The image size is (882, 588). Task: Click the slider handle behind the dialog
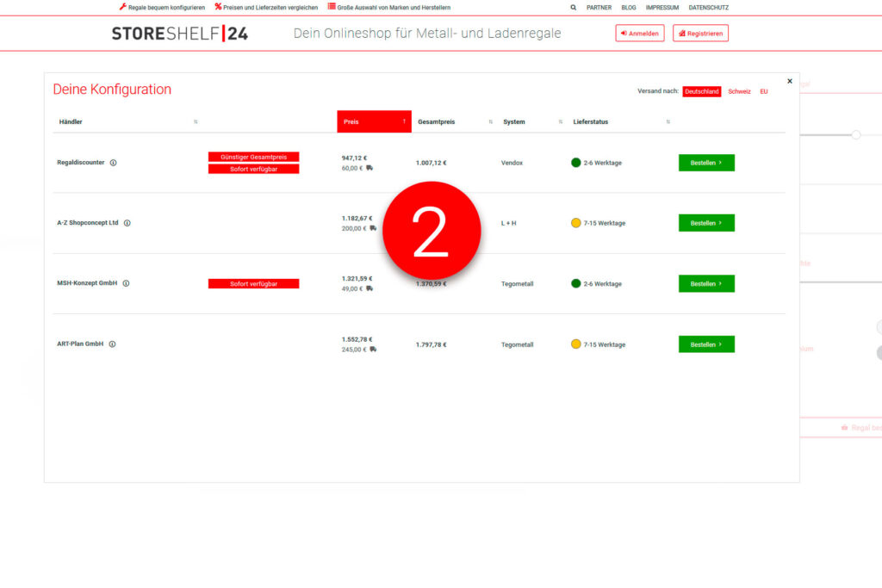pyautogui.click(x=855, y=134)
